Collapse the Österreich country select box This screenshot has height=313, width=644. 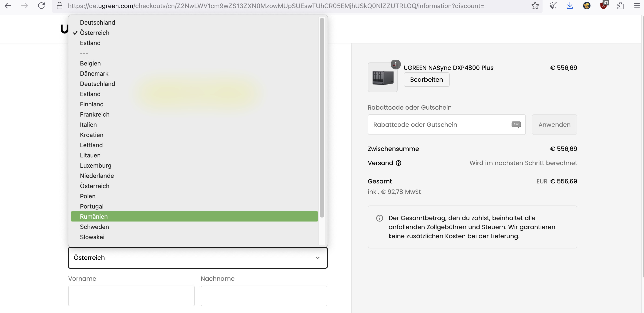pos(198,258)
